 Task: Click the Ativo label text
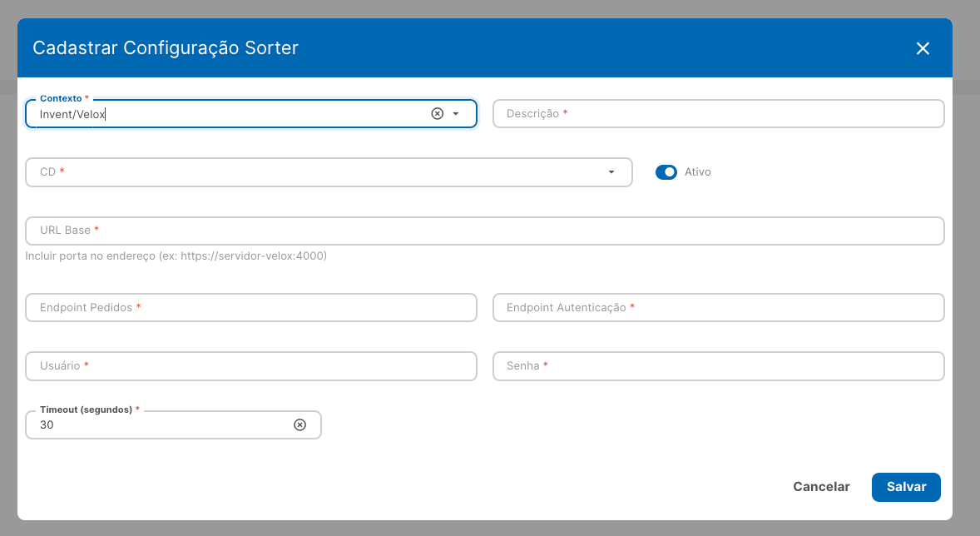pos(697,172)
